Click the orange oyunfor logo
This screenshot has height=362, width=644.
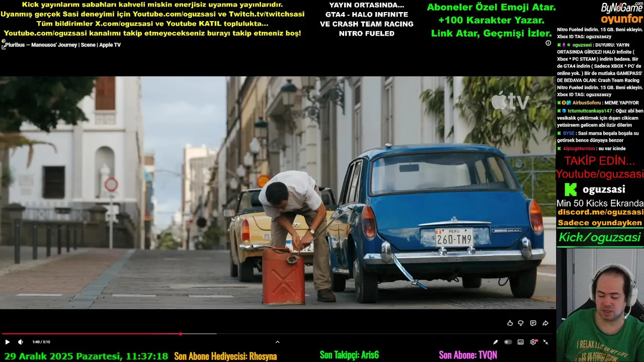click(x=622, y=19)
